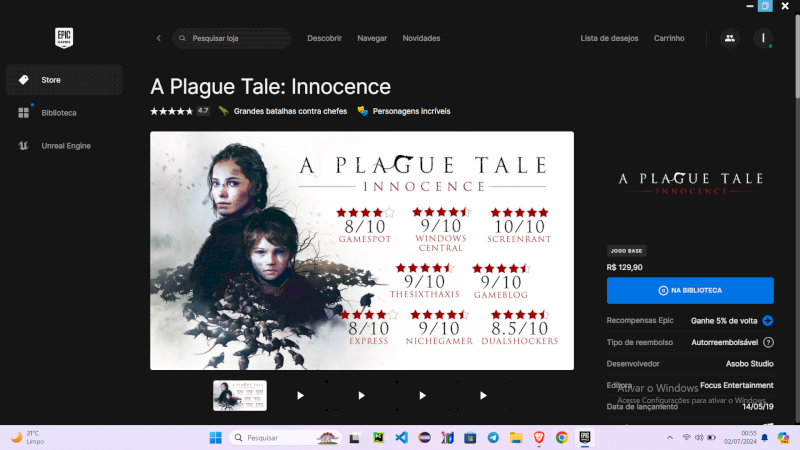Viewport: 800px width, 450px height.
Task: Click the Pesquisar loja search field
Action: [x=235, y=38]
